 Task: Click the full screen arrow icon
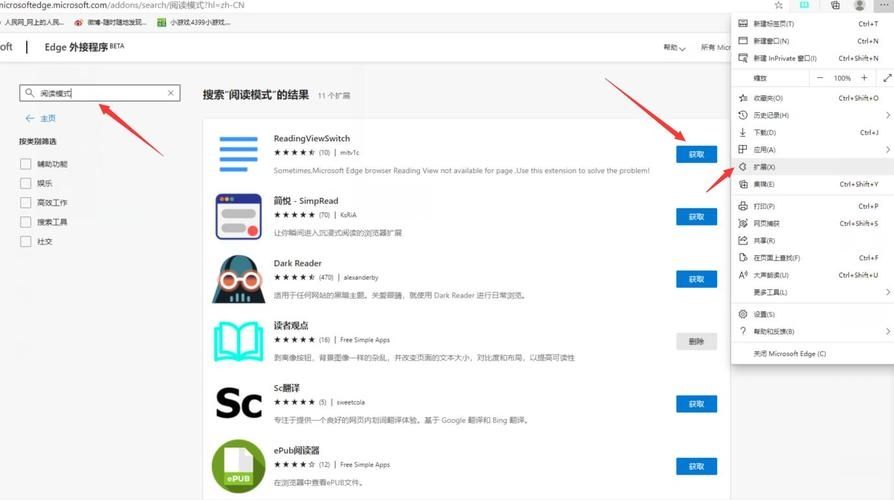[x=887, y=78]
